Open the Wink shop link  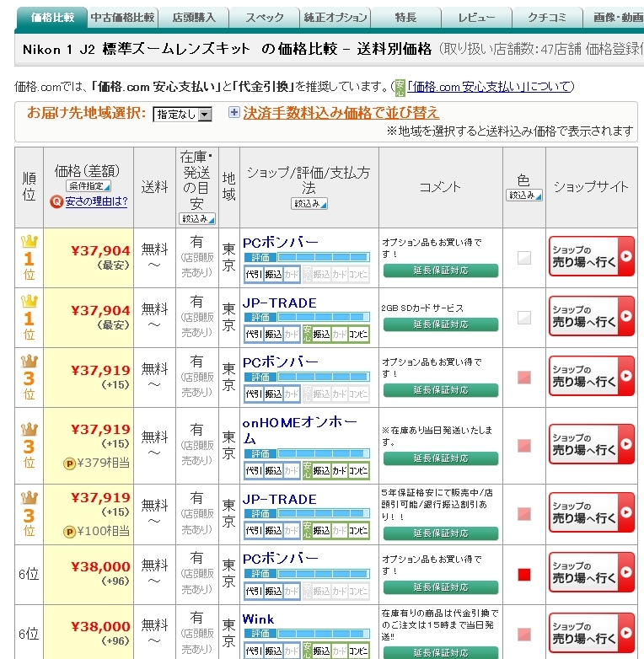[258, 619]
